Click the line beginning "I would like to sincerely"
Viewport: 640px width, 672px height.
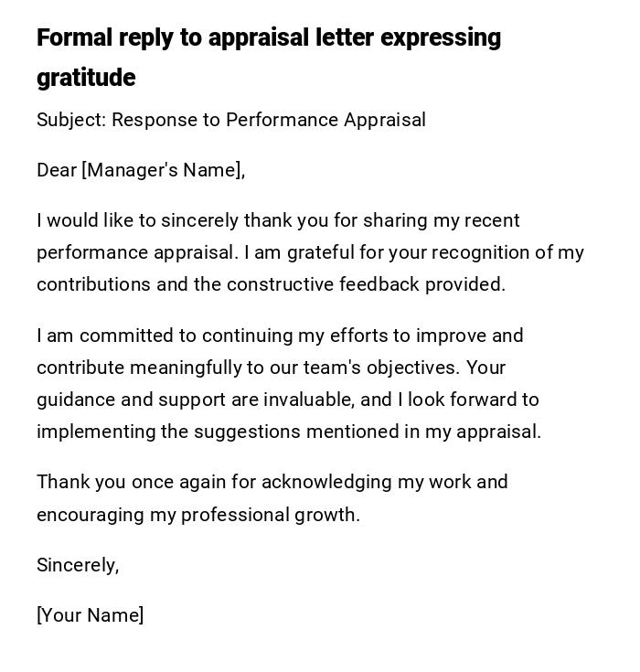(278, 220)
